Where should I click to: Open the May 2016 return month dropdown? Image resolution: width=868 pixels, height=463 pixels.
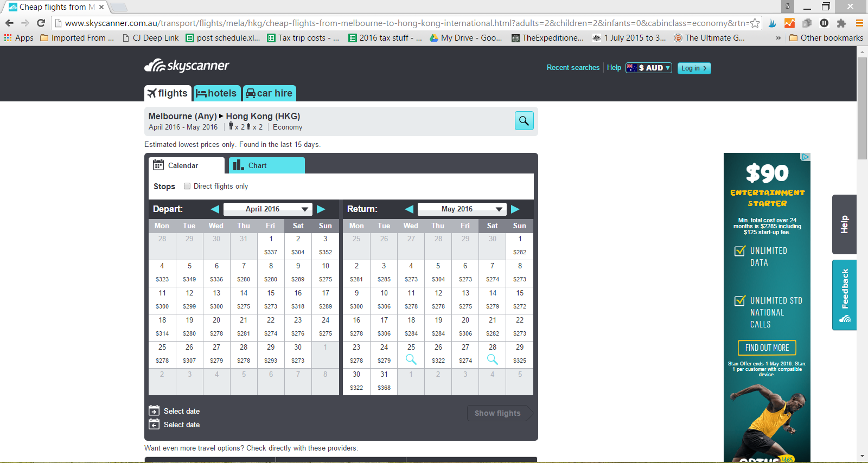pos(462,209)
